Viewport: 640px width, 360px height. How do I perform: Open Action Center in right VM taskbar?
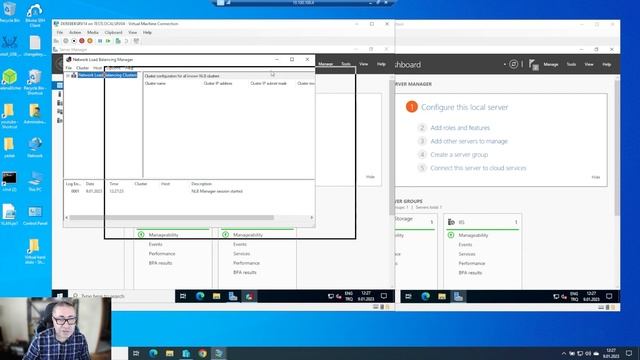609,296
